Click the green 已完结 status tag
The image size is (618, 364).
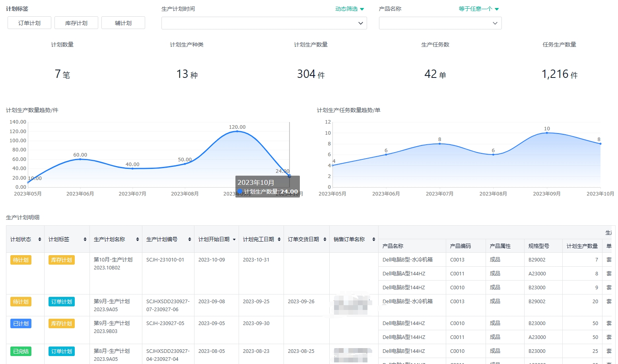point(21,351)
